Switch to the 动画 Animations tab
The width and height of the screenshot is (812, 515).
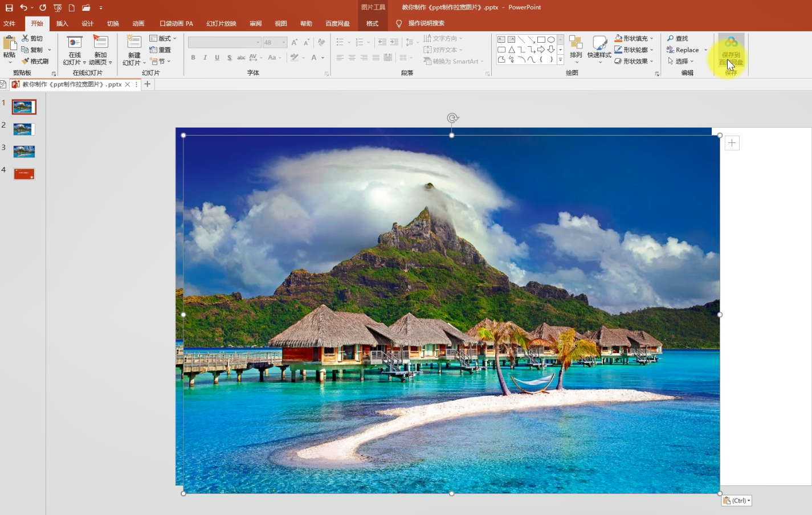[x=138, y=23]
